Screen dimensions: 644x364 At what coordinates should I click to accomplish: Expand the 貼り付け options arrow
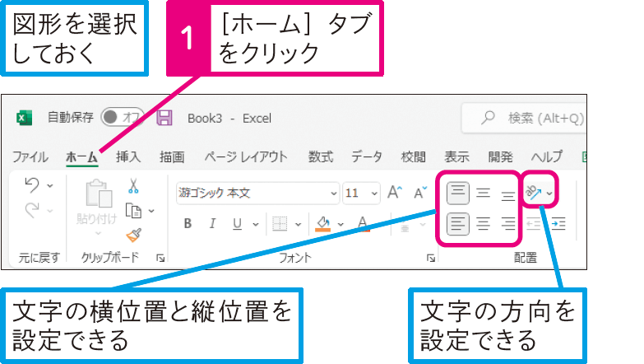tap(98, 233)
